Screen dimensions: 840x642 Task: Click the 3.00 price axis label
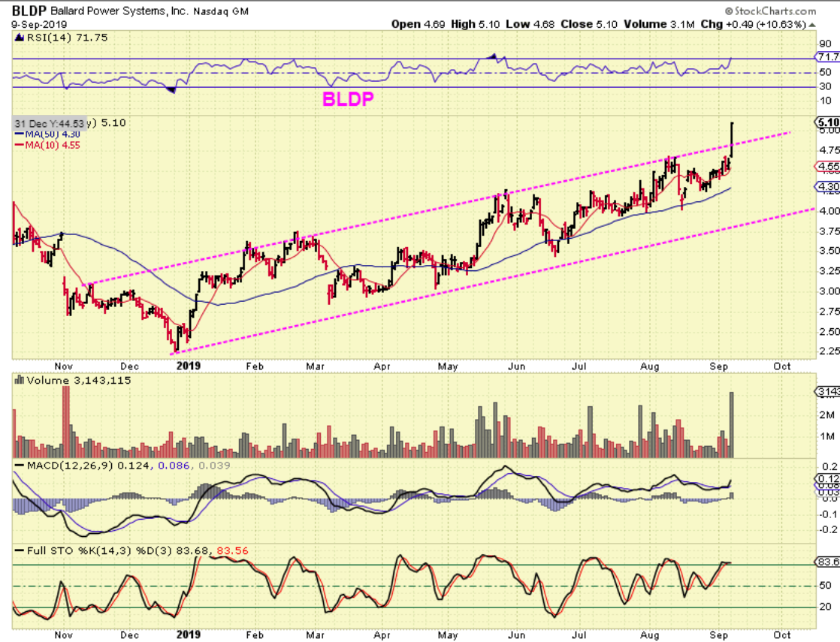(829, 291)
